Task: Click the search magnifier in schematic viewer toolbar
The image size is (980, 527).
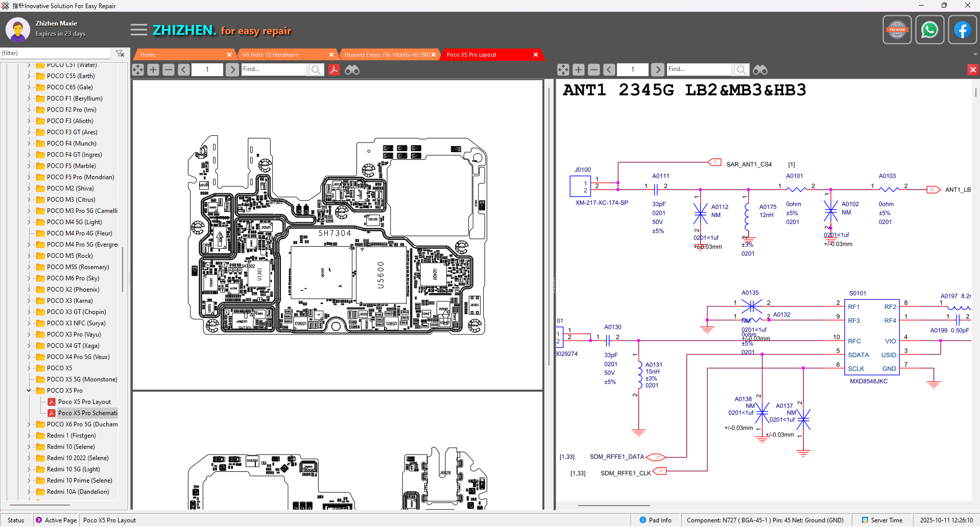Action: 742,69
